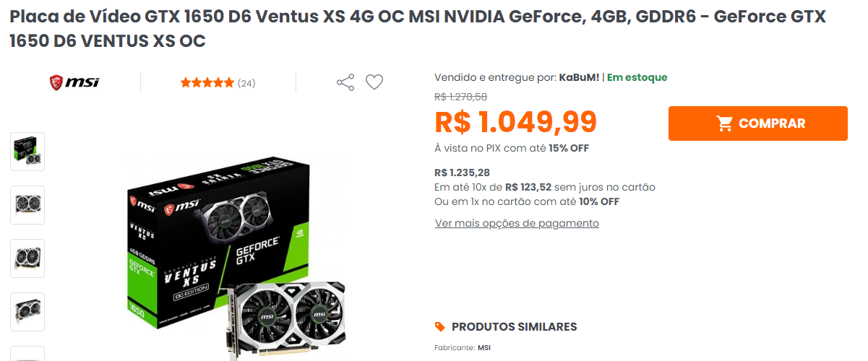Open the MSI brand logo

pos(74,82)
